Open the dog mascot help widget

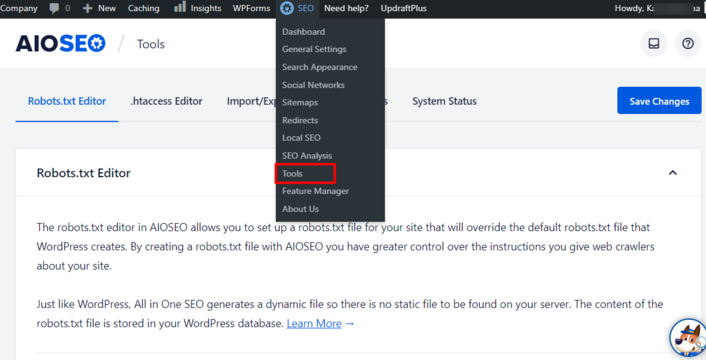coord(688,338)
